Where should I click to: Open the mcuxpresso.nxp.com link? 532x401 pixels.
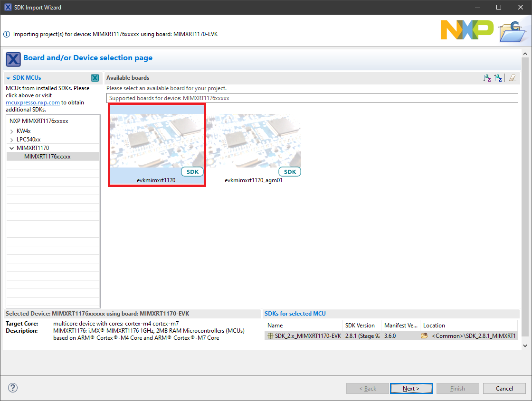[33, 103]
